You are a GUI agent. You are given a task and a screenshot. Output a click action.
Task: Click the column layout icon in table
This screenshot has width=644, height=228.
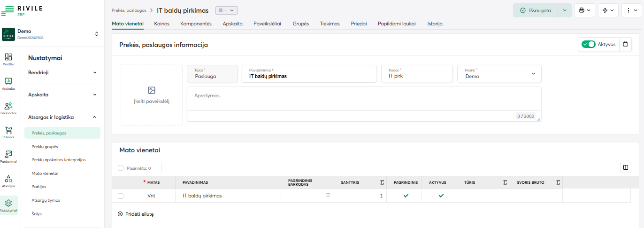pos(625,167)
